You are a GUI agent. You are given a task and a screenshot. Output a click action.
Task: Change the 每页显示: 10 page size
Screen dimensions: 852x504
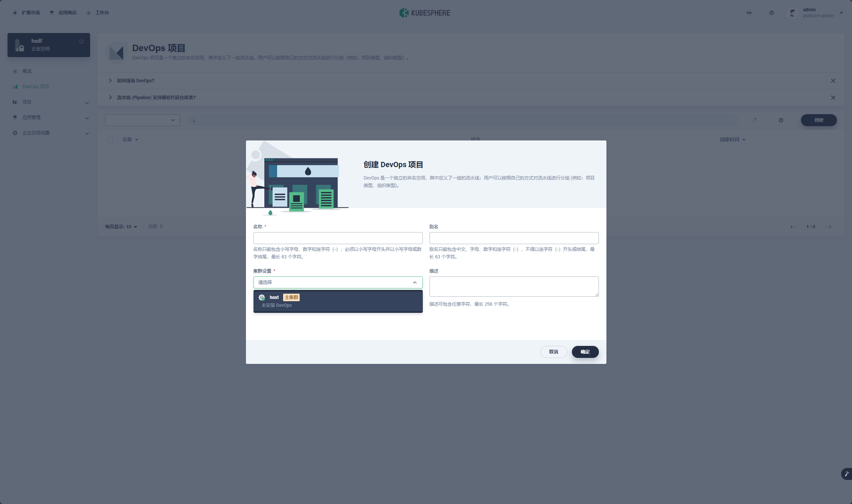(x=121, y=227)
